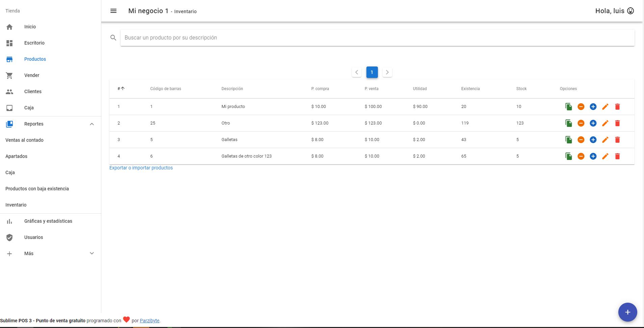This screenshot has height=328, width=644.
Task: Click "Exportar o importar productos" link
Action: 141,168
